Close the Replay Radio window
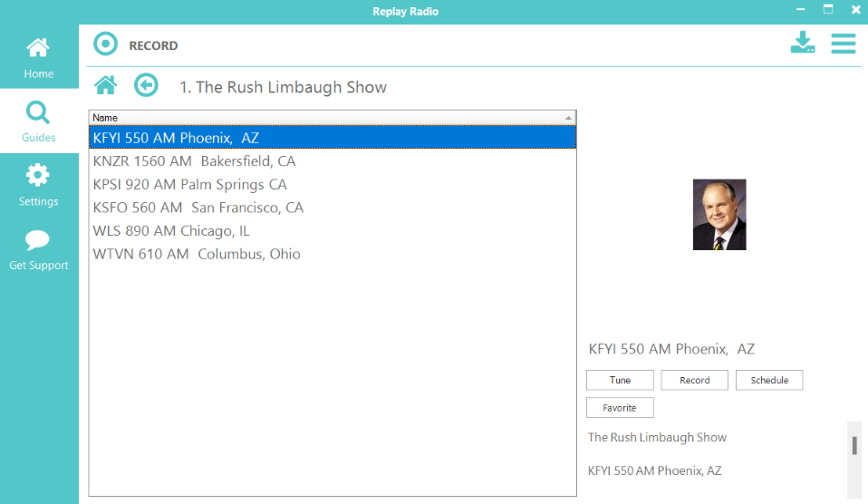 click(856, 9)
